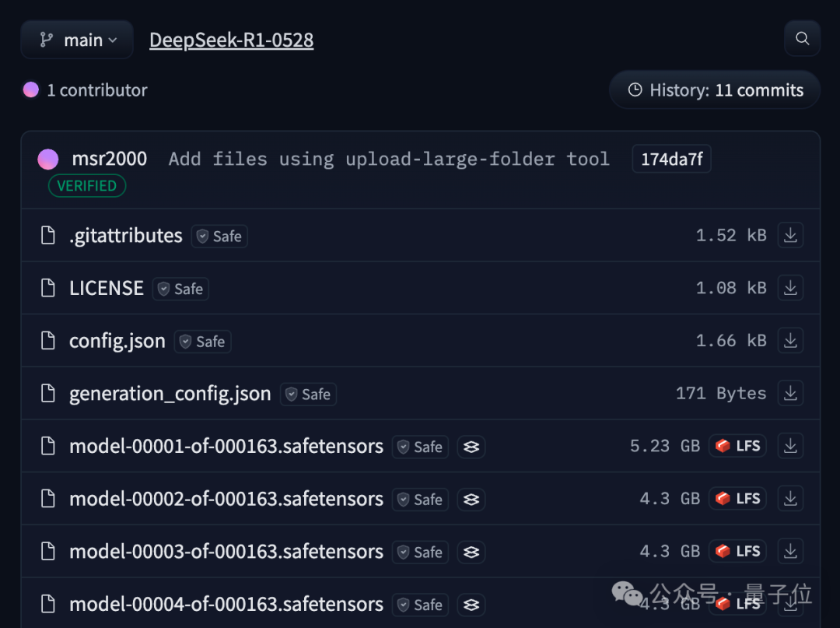Click the Safe badge for model-00002 file
This screenshot has width=840, height=628.
421,500
